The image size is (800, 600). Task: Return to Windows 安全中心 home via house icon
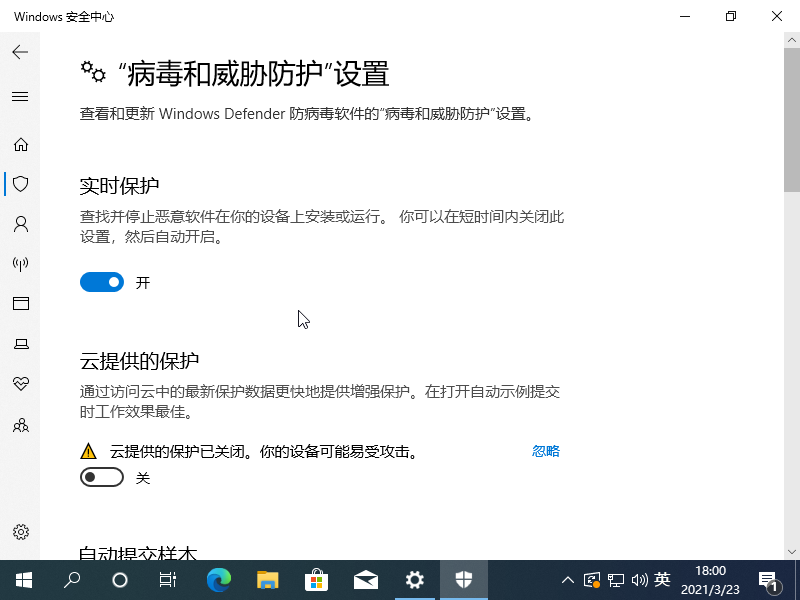pos(20,144)
